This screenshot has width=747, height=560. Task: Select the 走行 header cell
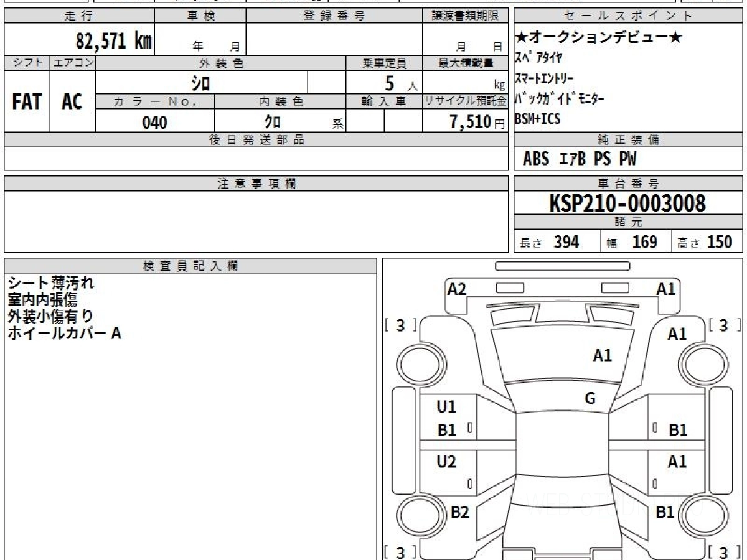(79, 16)
